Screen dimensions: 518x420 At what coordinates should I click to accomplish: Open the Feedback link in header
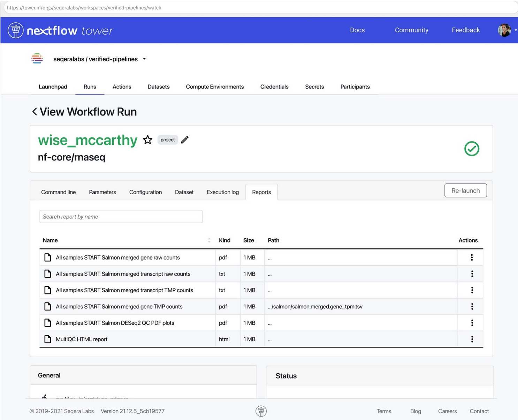point(466,30)
